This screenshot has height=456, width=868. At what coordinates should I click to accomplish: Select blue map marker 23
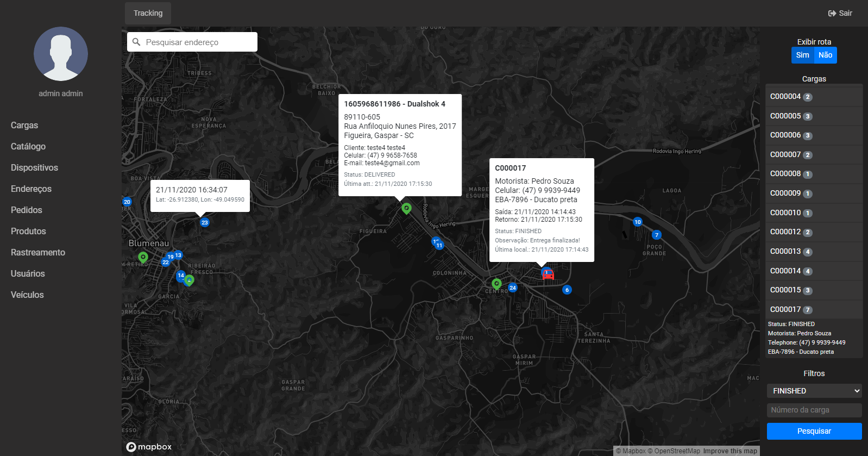click(x=205, y=222)
